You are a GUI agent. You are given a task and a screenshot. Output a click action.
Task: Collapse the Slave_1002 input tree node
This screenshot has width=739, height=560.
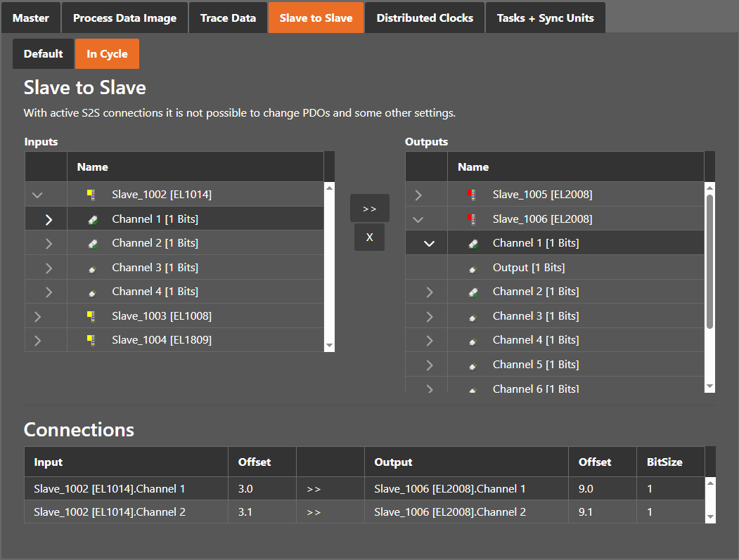pos(38,195)
